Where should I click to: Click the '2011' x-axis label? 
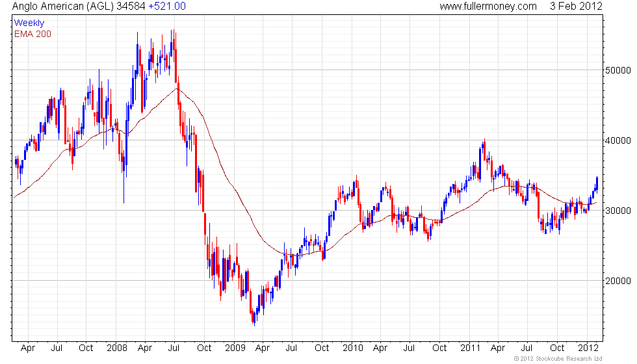(x=471, y=348)
